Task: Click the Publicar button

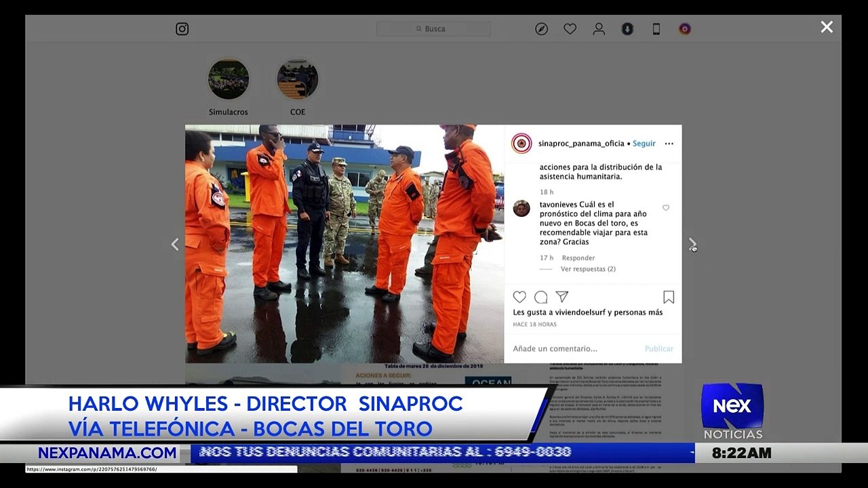Action: coord(659,348)
